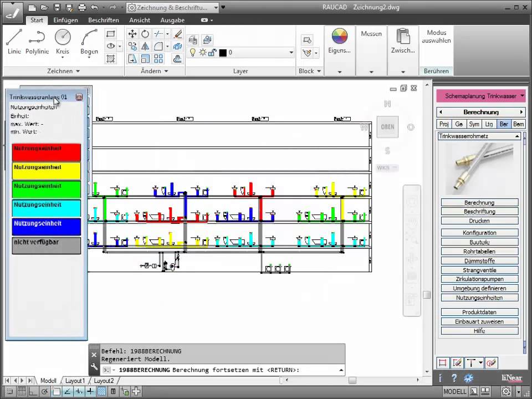Viewport: 532px width, 399px height.
Task: Toggle grid display in status bar
Action: (x=22, y=391)
